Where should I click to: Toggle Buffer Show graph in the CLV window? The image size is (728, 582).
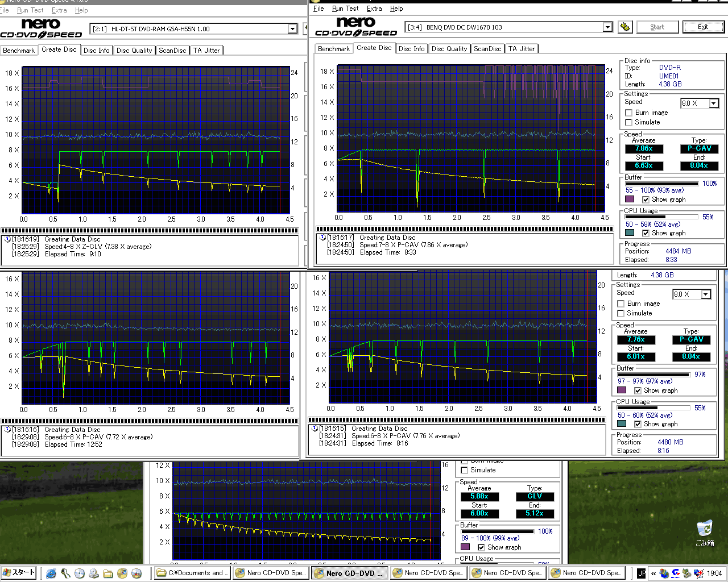pyautogui.click(x=482, y=547)
